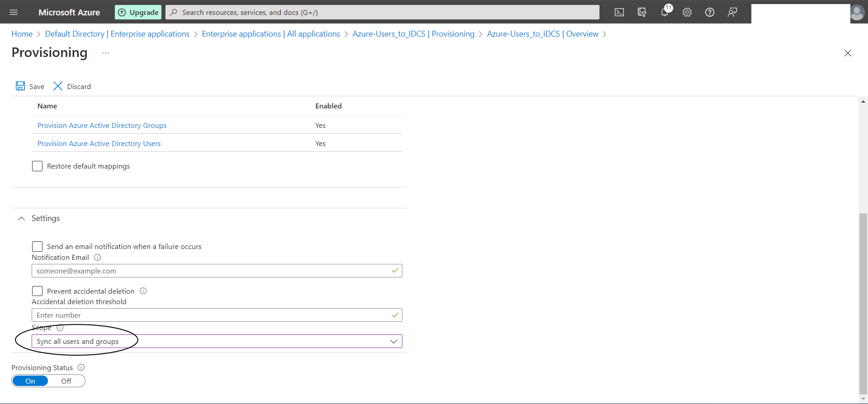Open the Scope dropdown
The image size is (868, 404).
click(x=217, y=341)
